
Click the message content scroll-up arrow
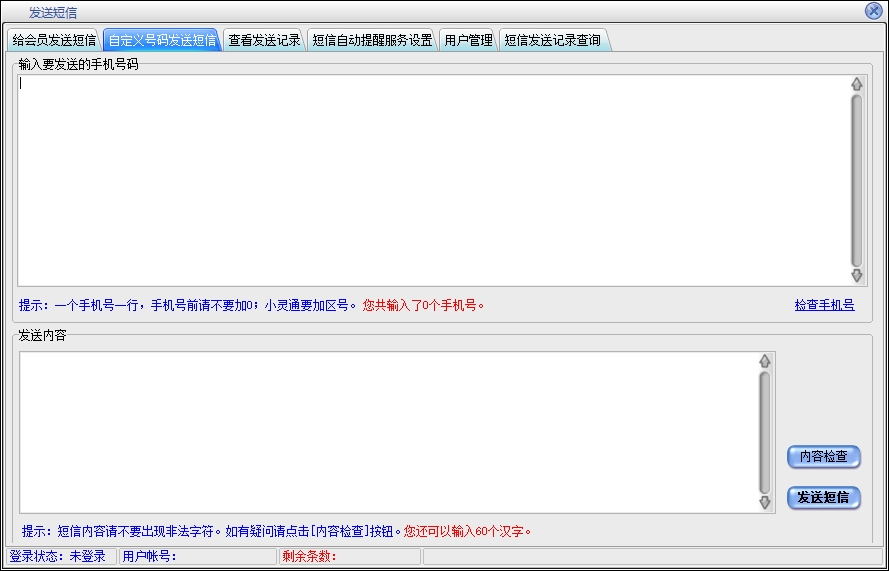coord(765,361)
